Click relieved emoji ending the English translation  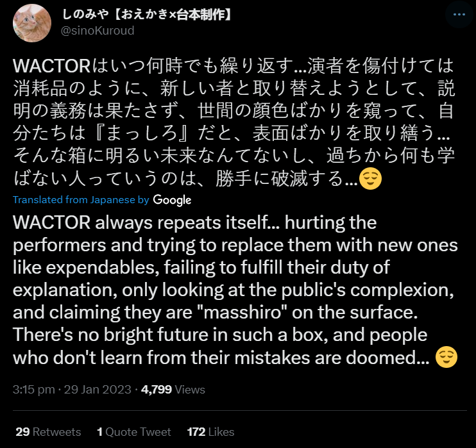coord(446,357)
